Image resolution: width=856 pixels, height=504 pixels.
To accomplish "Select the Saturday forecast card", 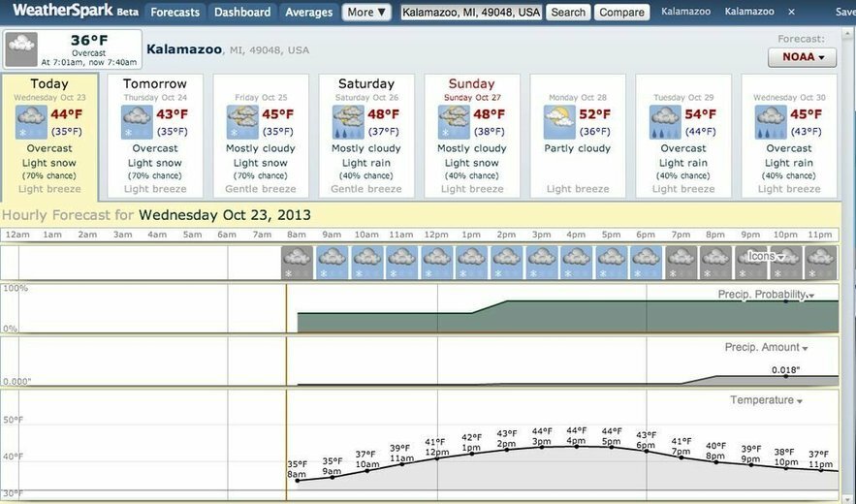I will 366,136.
